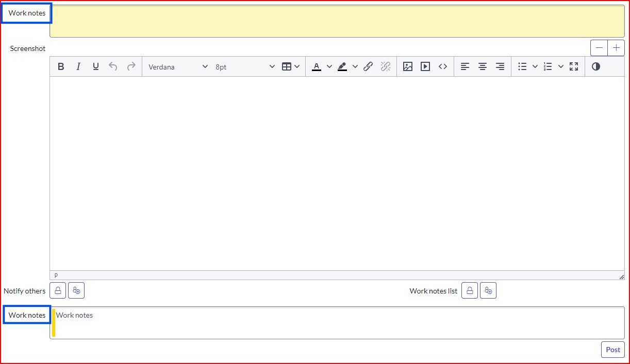Redo the last edit

pyautogui.click(x=130, y=66)
